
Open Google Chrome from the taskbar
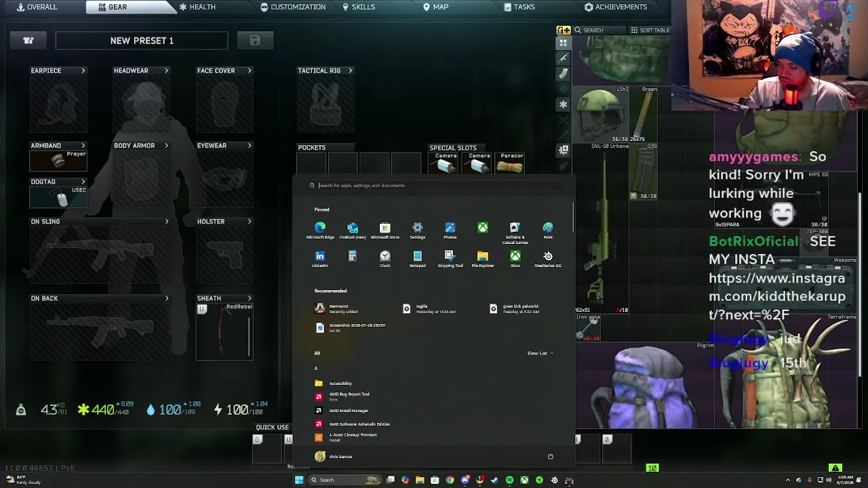450,480
